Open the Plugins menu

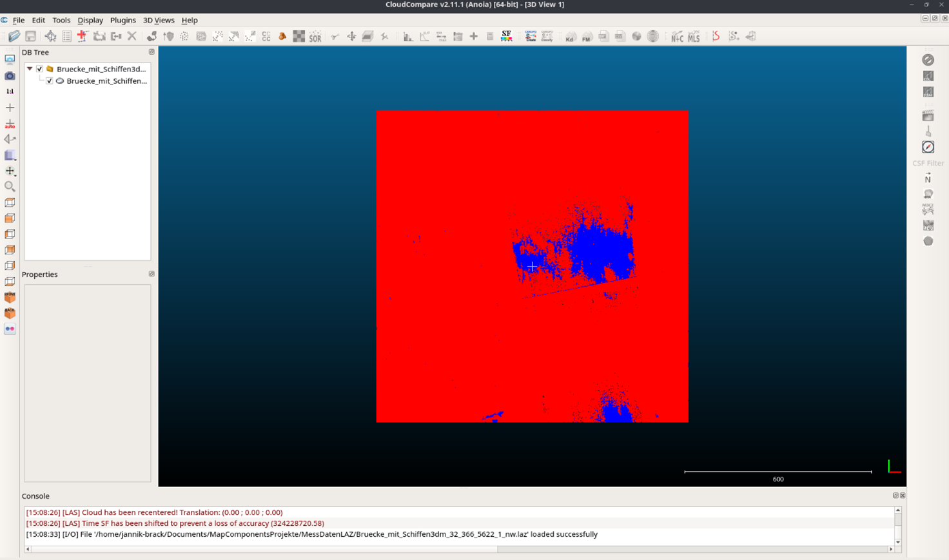tap(122, 20)
